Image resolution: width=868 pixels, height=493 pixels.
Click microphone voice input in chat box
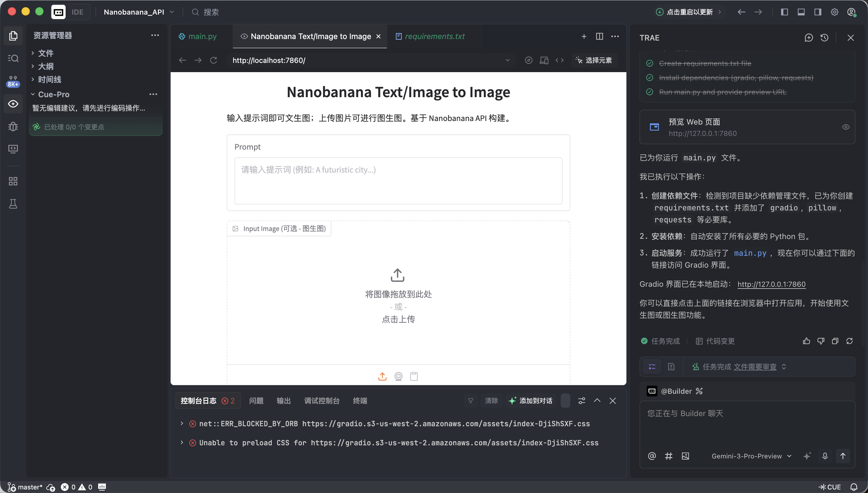(825, 456)
